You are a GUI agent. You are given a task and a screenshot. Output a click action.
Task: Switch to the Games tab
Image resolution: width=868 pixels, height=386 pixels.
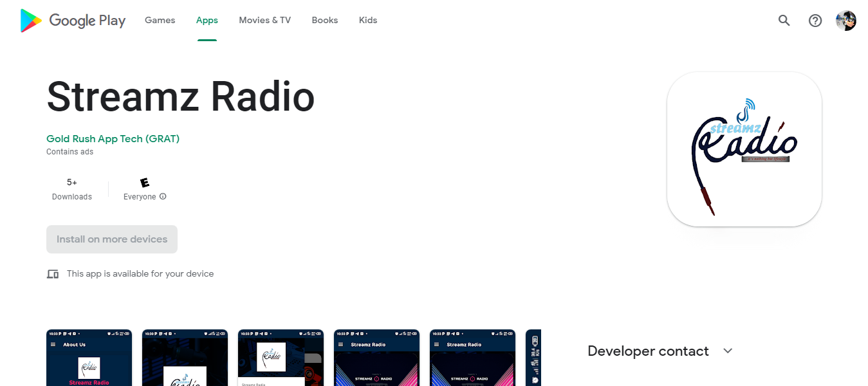[160, 21]
